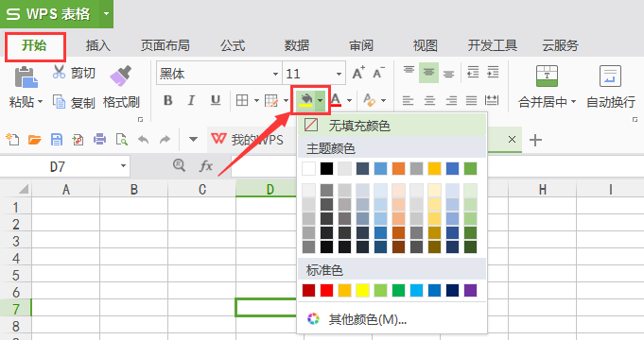Pick the yellow standard color swatch
This screenshot has height=340, width=644.
click(x=362, y=290)
